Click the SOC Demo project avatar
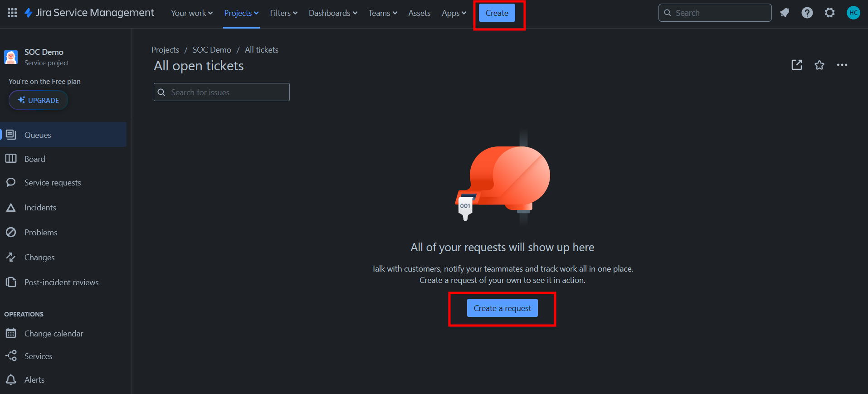The height and width of the screenshot is (394, 868). pyautogui.click(x=11, y=57)
